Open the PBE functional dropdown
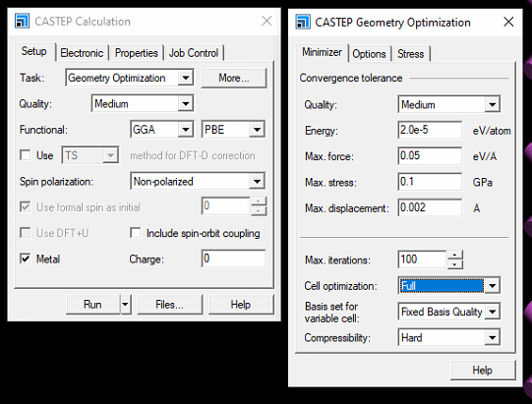This screenshot has height=404, width=532. (233, 130)
